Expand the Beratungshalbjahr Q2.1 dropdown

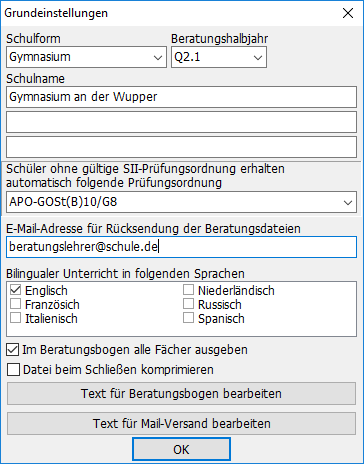(219, 57)
